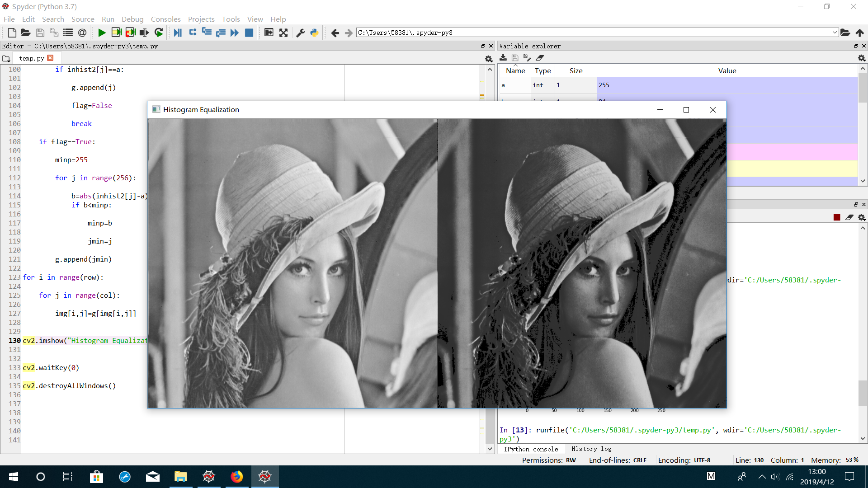Close the temp.py editor tab
868x488 pixels.
pyautogui.click(x=50, y=58)
